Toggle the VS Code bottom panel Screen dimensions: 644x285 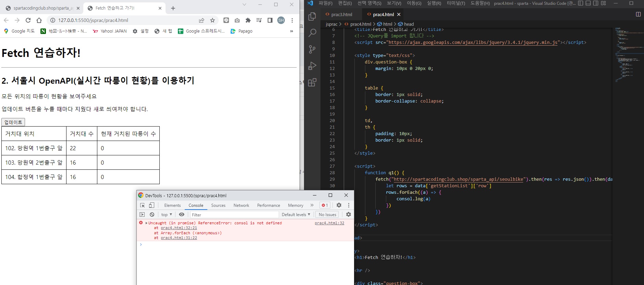pyautogui.click(x=588, y=3)
